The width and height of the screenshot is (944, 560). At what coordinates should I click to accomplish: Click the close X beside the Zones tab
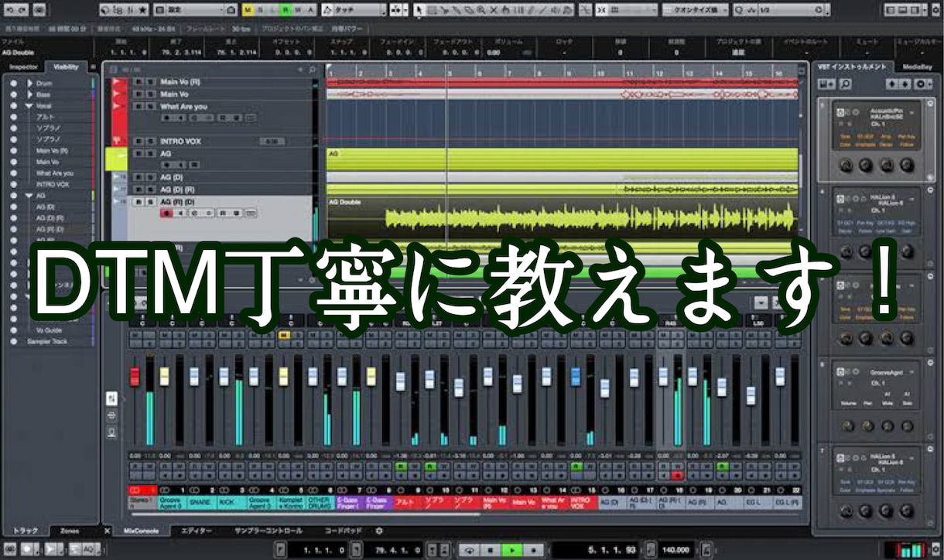tap(107, 531)
